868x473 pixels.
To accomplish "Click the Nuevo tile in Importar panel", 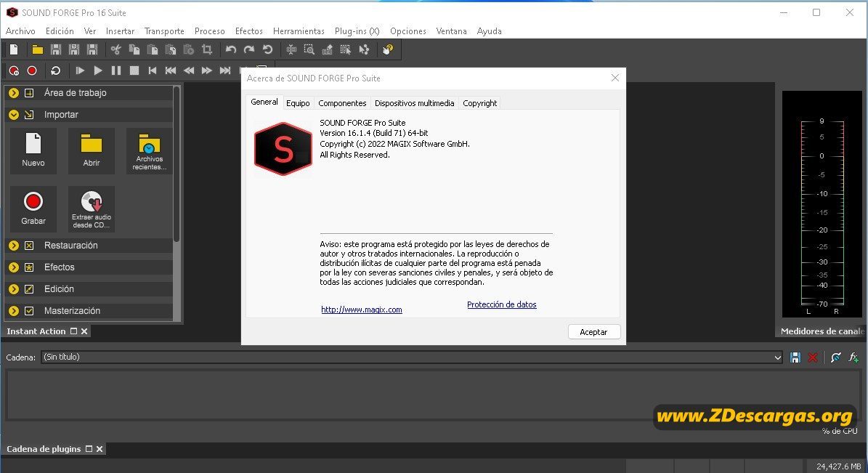I will point(33,150).
